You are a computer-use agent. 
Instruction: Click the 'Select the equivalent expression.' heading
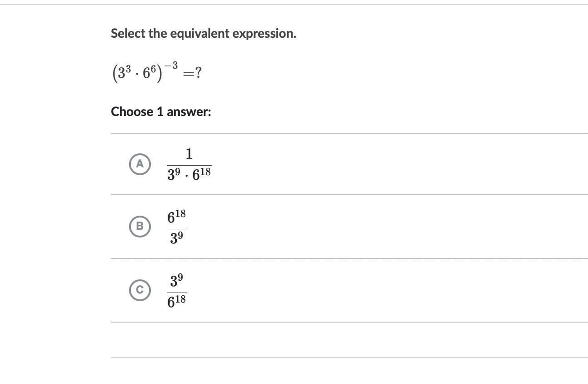pos(204,33)
